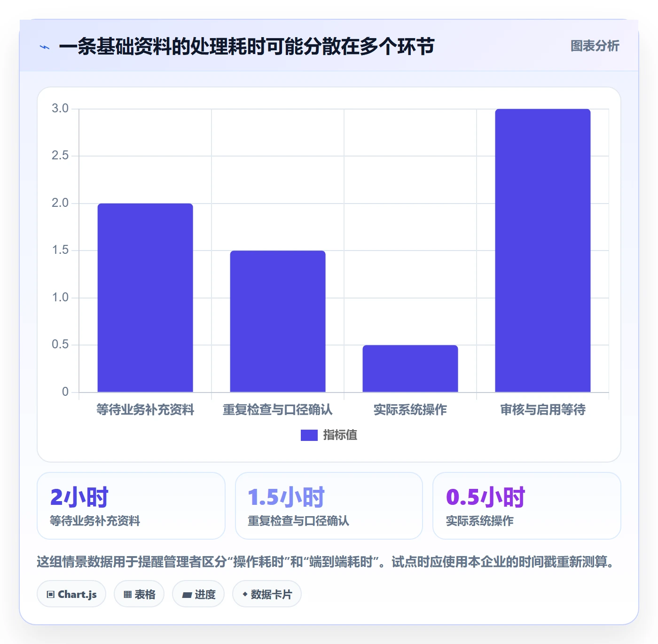
Task: Open the 0.5小时 data card
Action: pyautogui.click(x=527, y=506)
